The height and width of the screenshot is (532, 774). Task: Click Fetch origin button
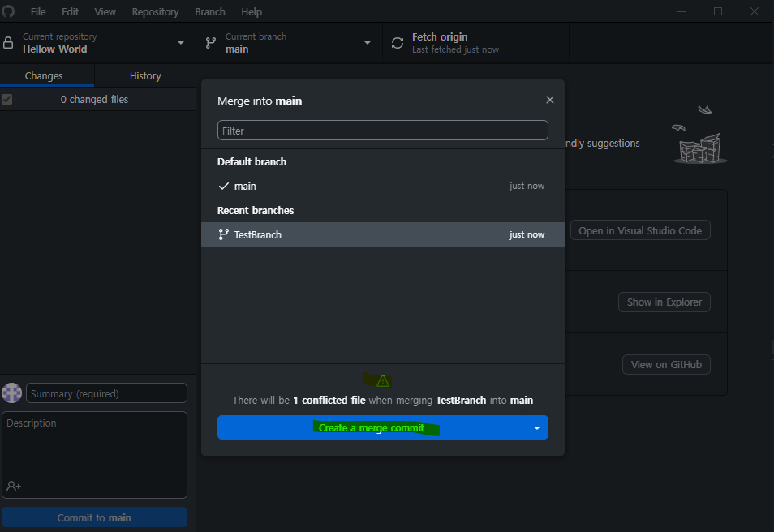click(x=476, y=43)
